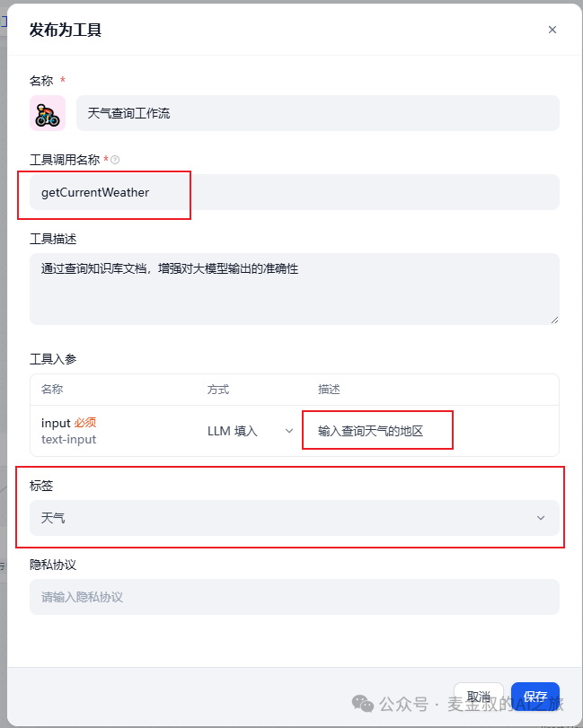Expand the 标签 dropdown showing 天气

tap(292, 517)
